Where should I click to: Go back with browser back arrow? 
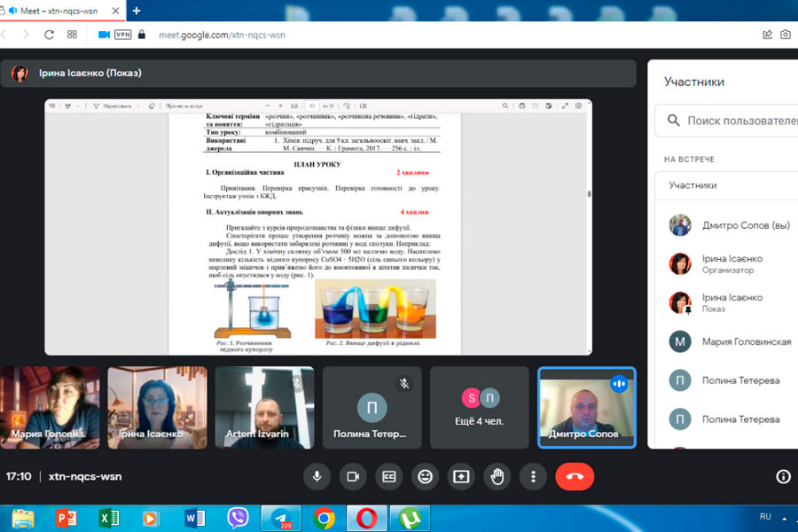click(x=4, y=35)
